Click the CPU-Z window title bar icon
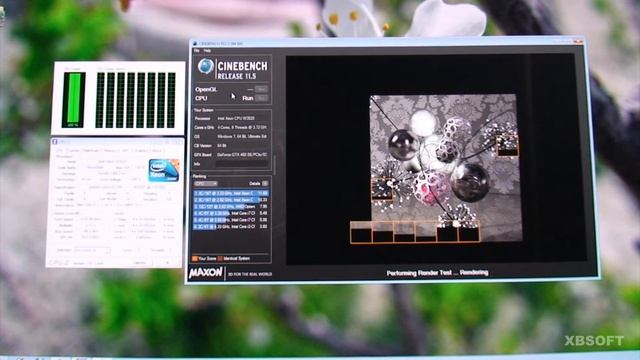The height and width of the screenshot is (360, 640). [x=54, y=142]
